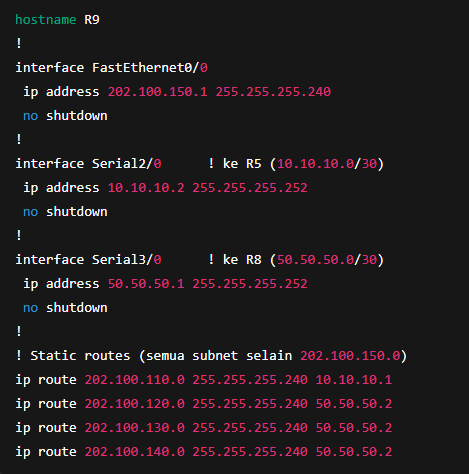Click 'Serial2/0' interface name
The height and width of the screenshot is (474, 469).
(127, 164)
